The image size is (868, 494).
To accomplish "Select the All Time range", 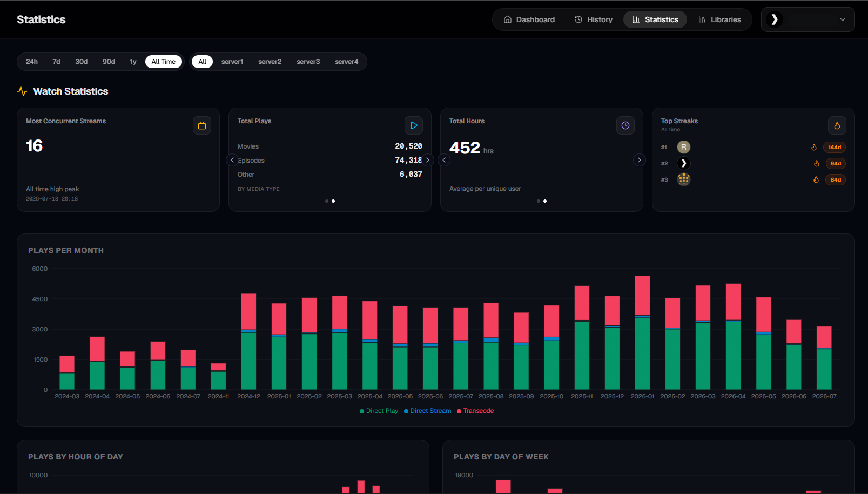I will tap(164, 62).
